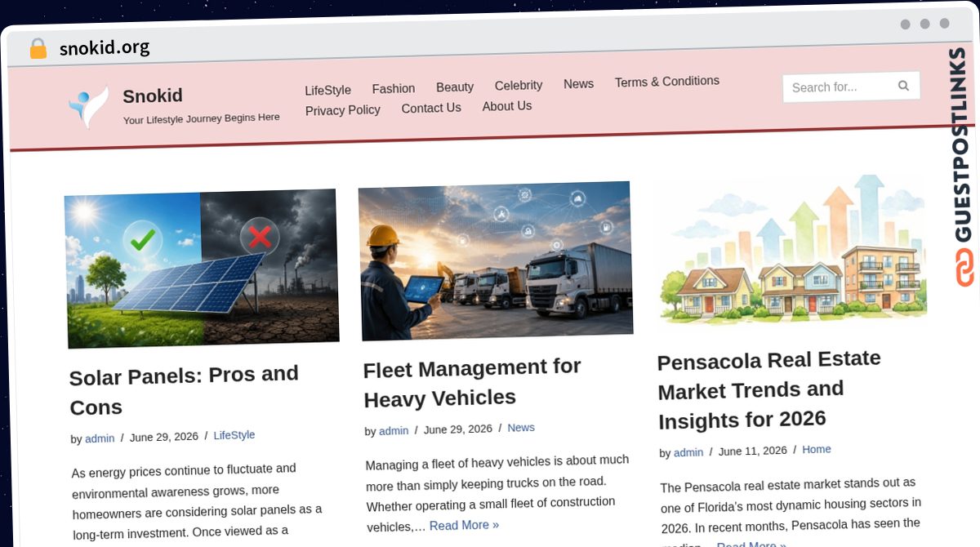Click the Snokid logo icon
980x547 pixels.
(x=89, y=107)
